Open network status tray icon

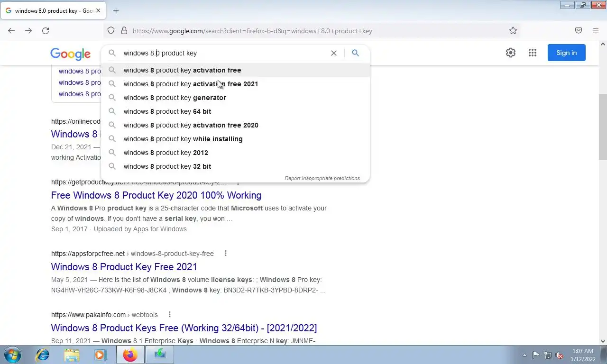[x=548, y=355]
